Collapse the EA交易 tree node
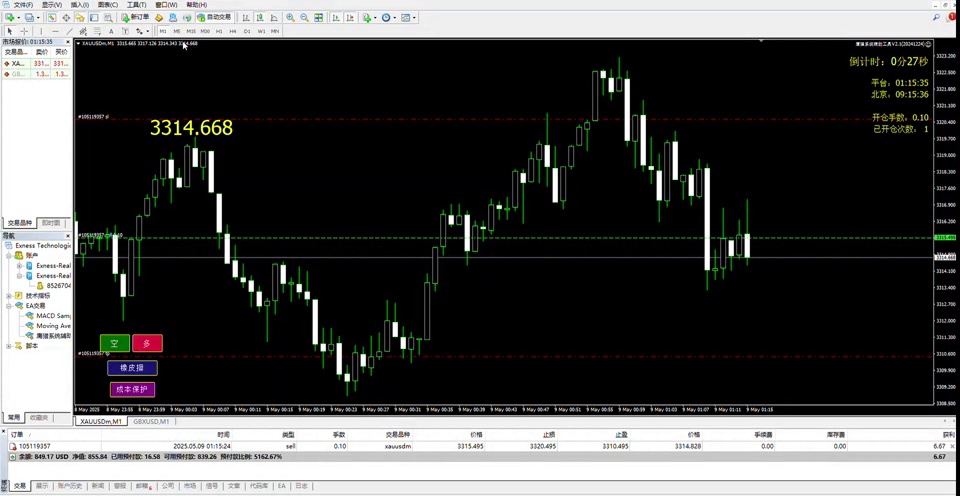The image size is (960, 496). pyautogui.click(x=10, y=305)
